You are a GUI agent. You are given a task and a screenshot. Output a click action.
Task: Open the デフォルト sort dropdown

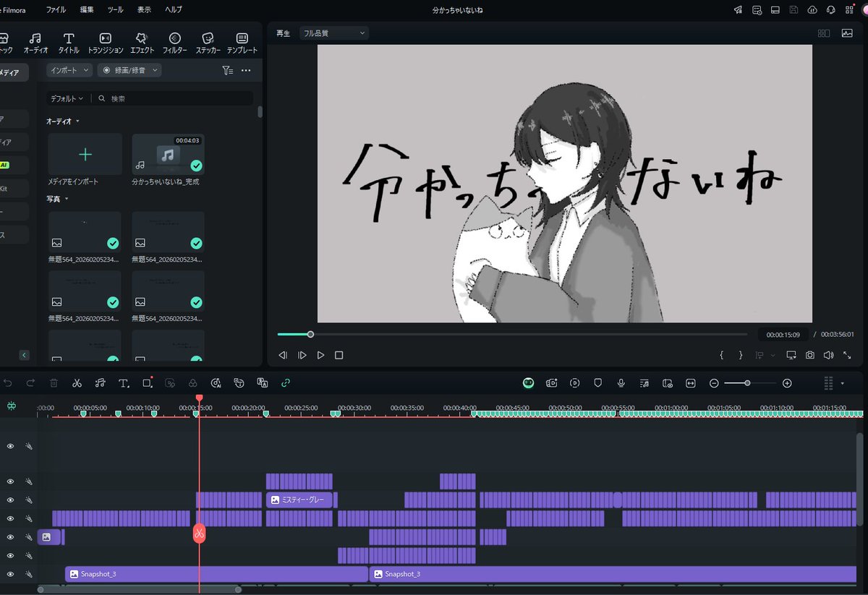point(67,98)
